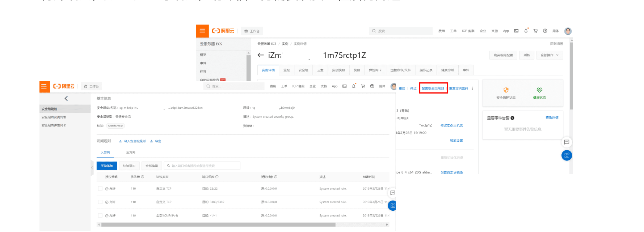Click 快速添加 button
644x232 pixels.
(129, 166)
